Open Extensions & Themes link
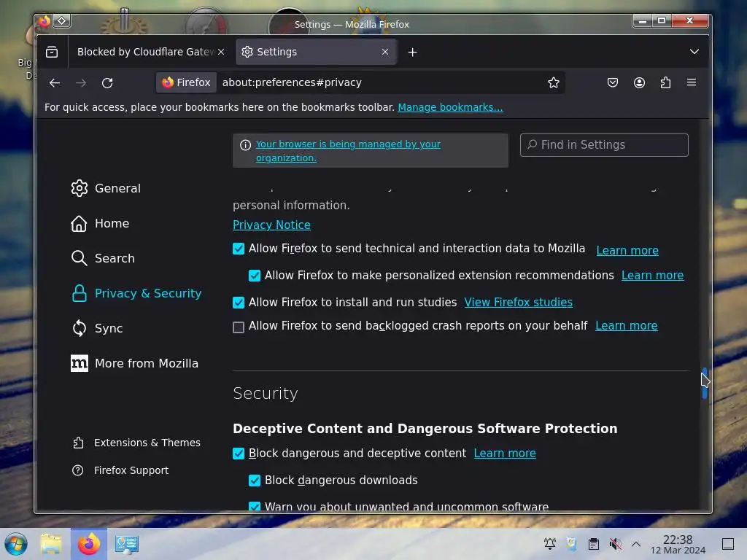 pyautogui.click(x=136, y=443)
